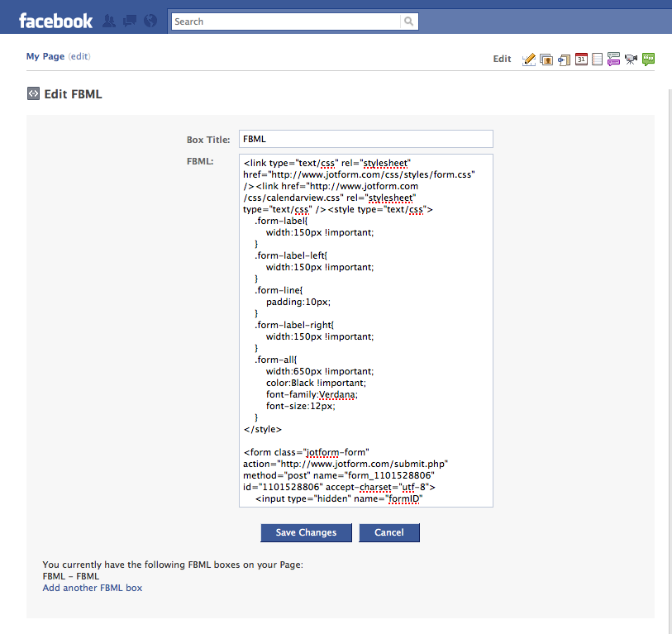Click the ".form-label-left{" code line
This screenshot has height=634, width=672.
[291, 255]
